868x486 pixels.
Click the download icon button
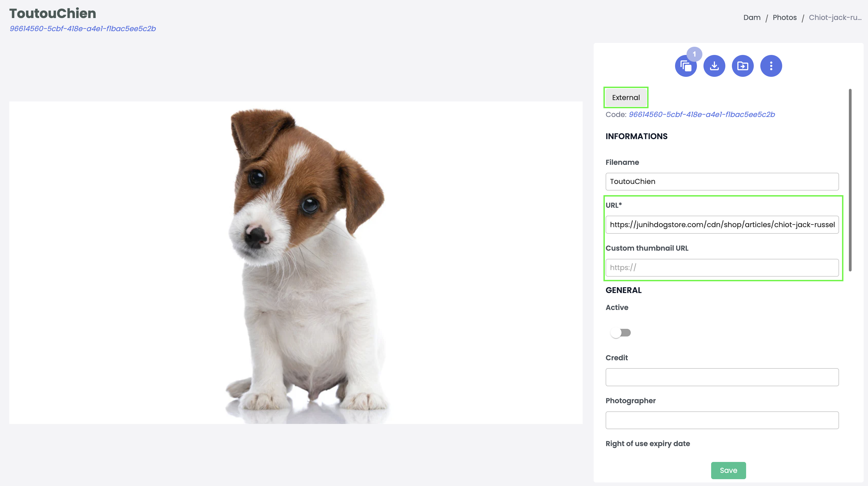click(x=714, y=66)
